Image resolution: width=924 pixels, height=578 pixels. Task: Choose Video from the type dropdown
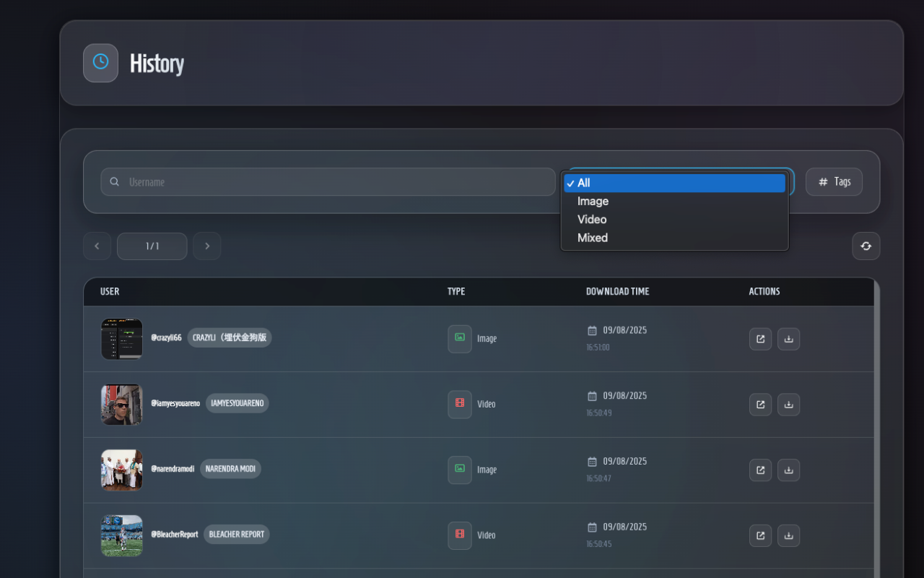point(674,220)
